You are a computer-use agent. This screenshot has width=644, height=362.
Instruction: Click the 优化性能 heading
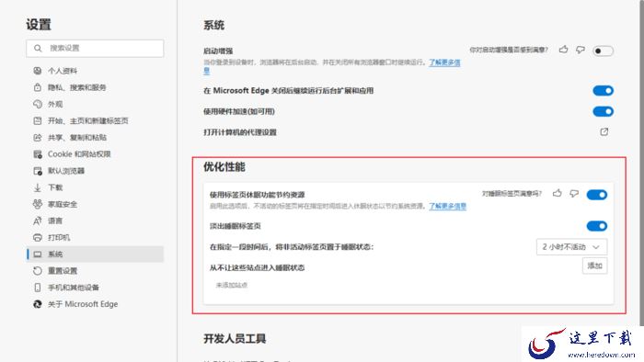[x=224, y=167]
